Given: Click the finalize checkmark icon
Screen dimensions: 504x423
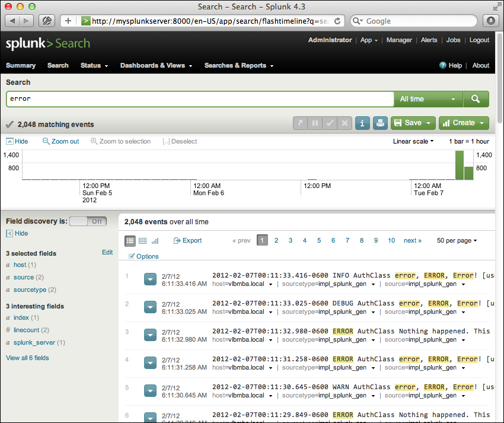Looking at the screenshot, I should 330,123.
